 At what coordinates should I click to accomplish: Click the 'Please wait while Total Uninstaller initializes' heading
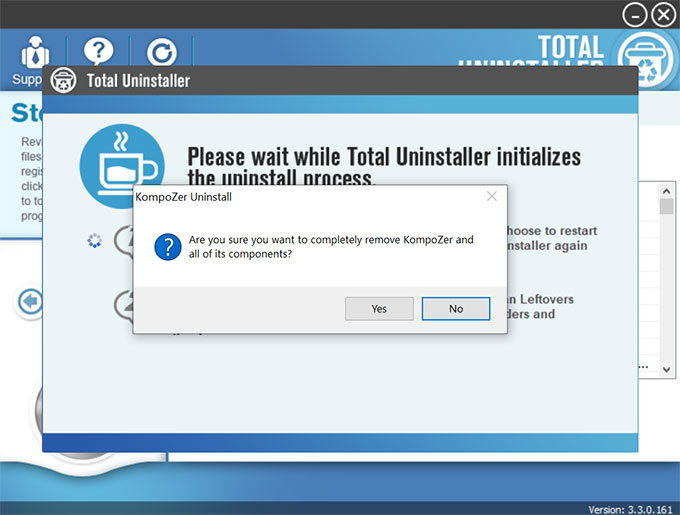(384, 167)
